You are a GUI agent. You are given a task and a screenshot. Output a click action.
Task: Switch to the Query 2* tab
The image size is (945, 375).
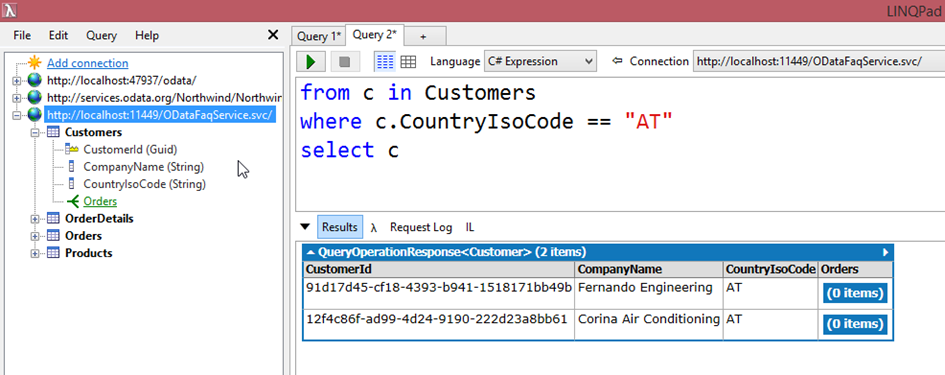click(374, 35)
